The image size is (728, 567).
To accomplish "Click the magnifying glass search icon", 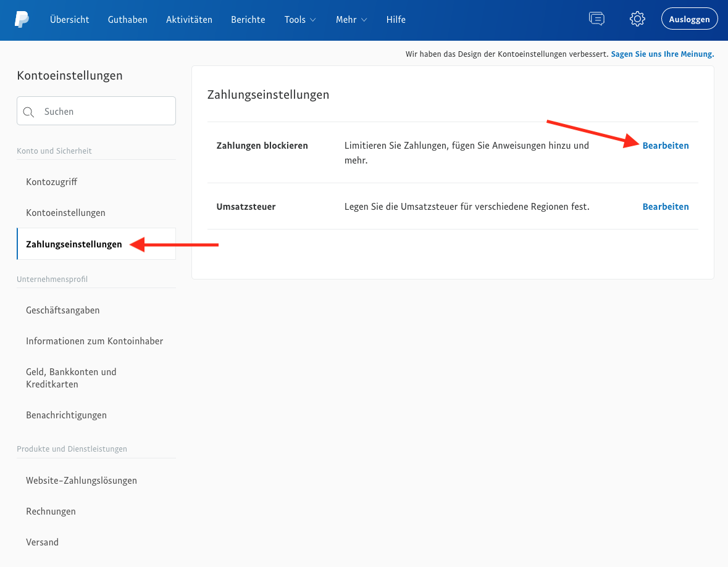I will tap(28, 112).
